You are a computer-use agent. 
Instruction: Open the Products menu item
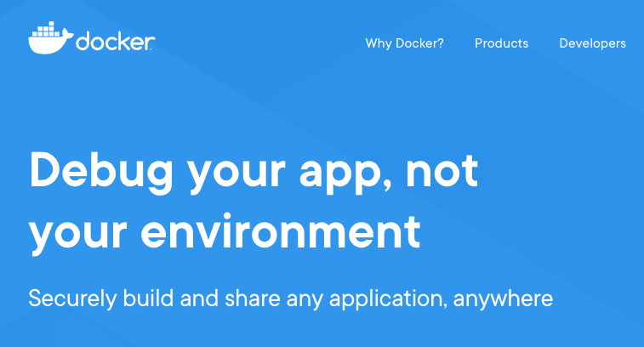(501, 43)
